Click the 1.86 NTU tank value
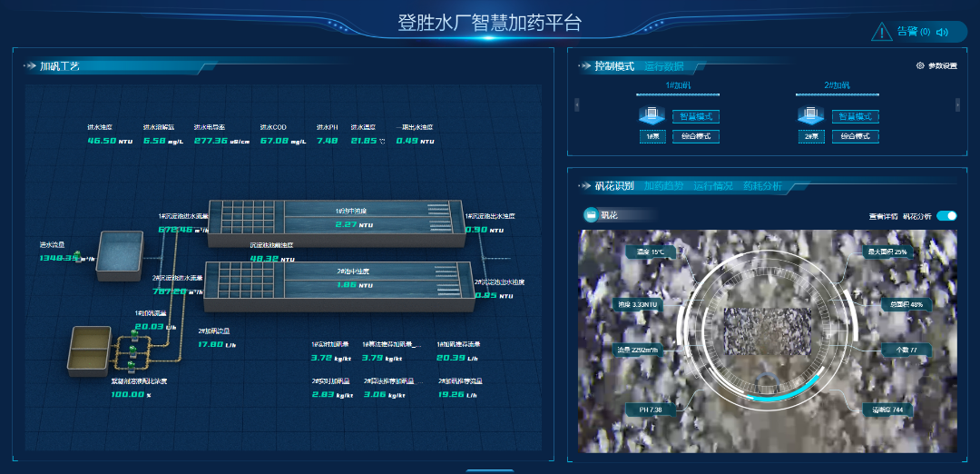The image size is (980, 474). pyautogui.click(x=355, y=285)
